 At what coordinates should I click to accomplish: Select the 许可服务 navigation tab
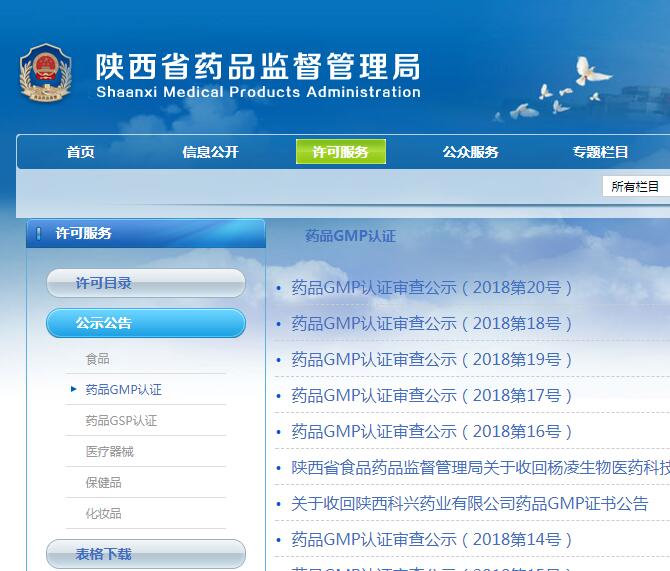pyautogui.click(x=340, y=152)
